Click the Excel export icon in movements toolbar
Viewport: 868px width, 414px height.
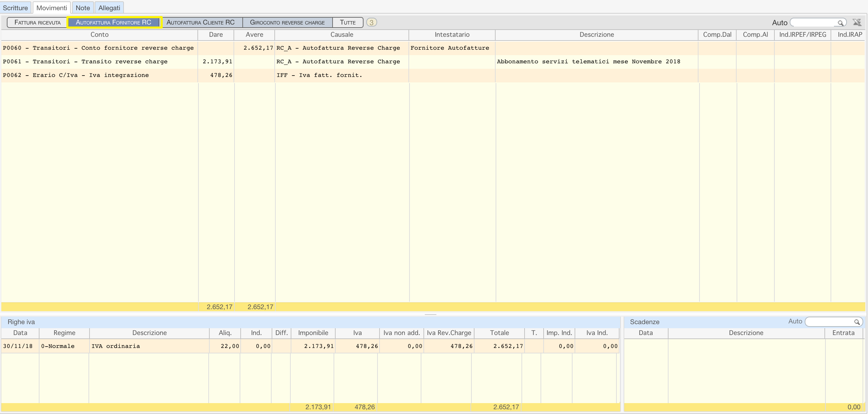click(857, 22)
